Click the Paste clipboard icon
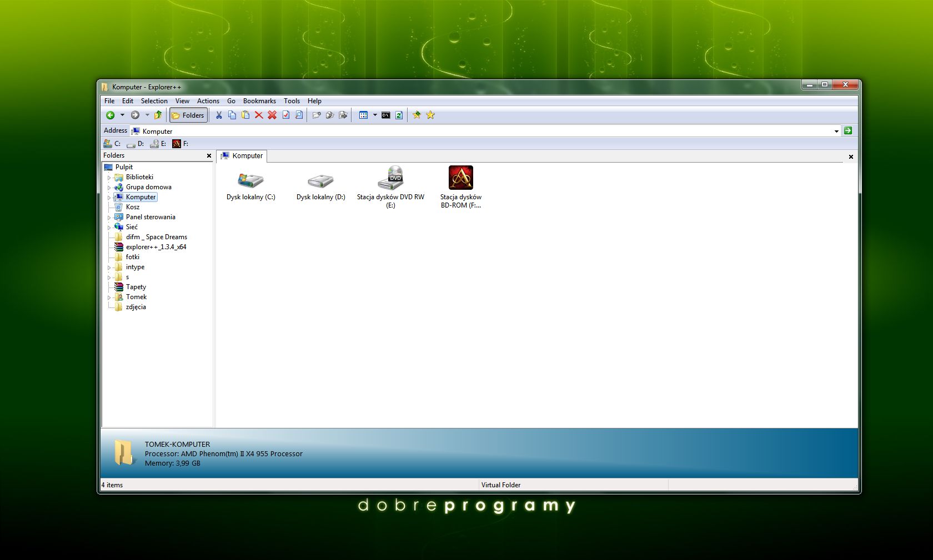Image resolution: width=933 pixels, height=560 pixels. tap(245, 115)
